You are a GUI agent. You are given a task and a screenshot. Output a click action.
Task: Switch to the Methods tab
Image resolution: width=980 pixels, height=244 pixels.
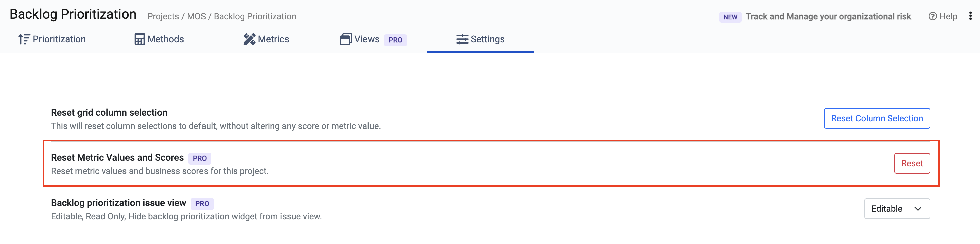click(x=165, y=39)
